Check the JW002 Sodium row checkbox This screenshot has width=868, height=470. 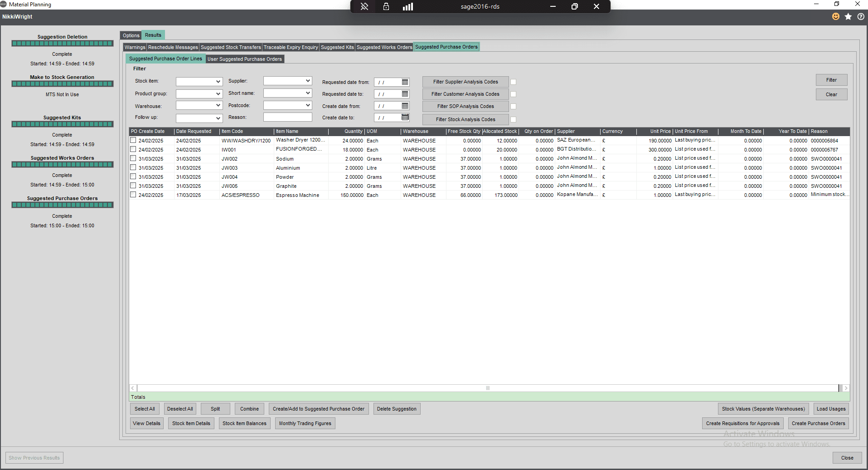point(133,158)
